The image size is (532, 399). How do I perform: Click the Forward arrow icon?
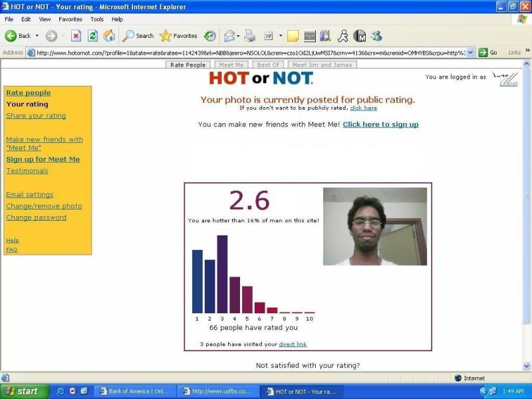[x=51, y=36]
